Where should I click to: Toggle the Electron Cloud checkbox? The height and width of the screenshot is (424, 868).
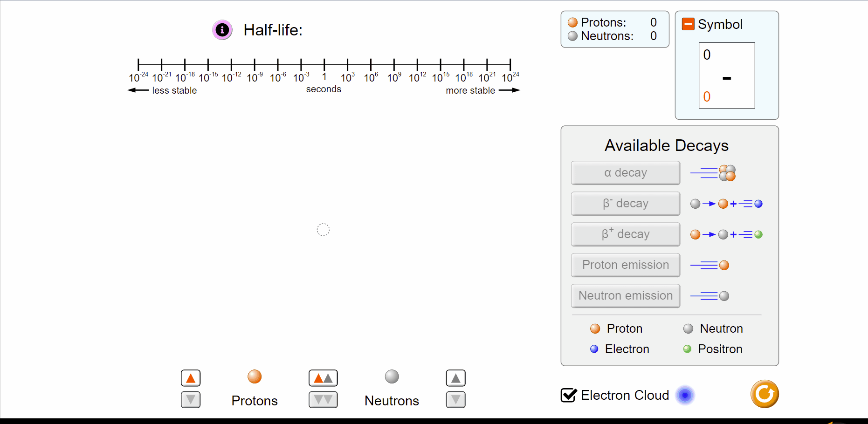[567, 395]
